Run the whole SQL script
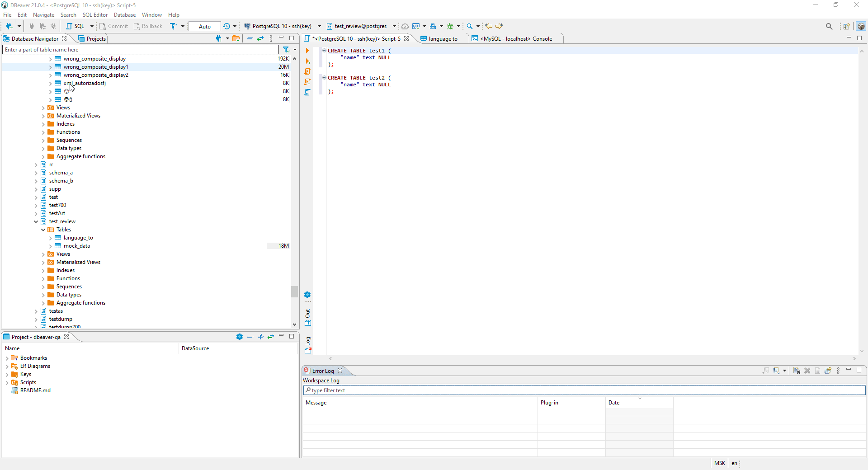 point(307,71)
